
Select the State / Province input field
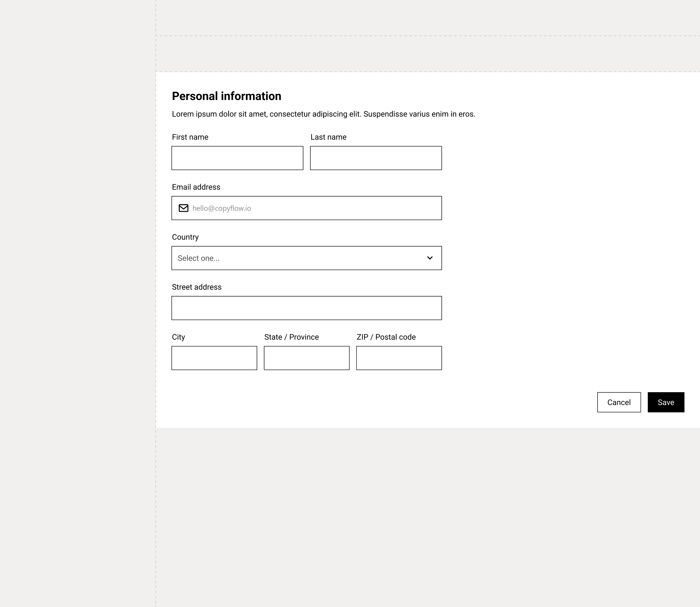click(307, 358)
